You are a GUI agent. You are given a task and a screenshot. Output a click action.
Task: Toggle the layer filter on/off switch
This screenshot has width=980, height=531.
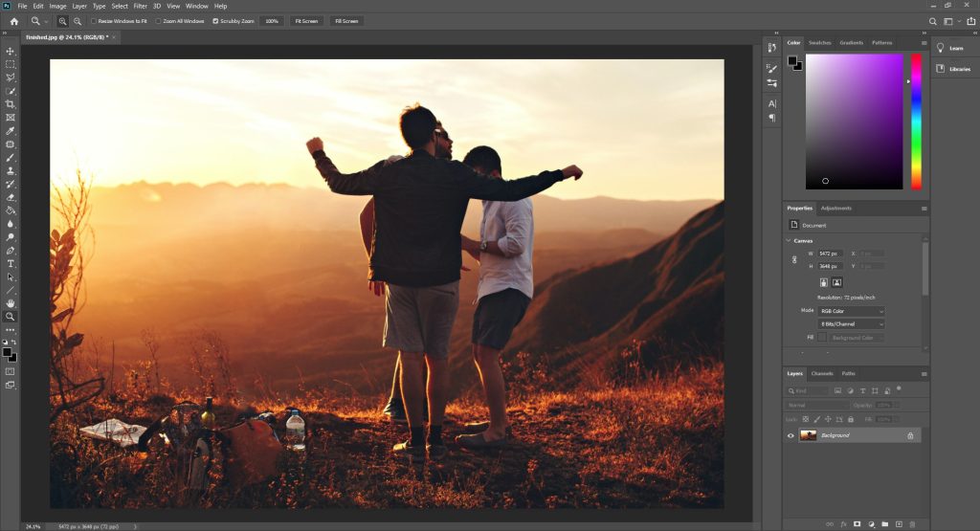(899, 388)
